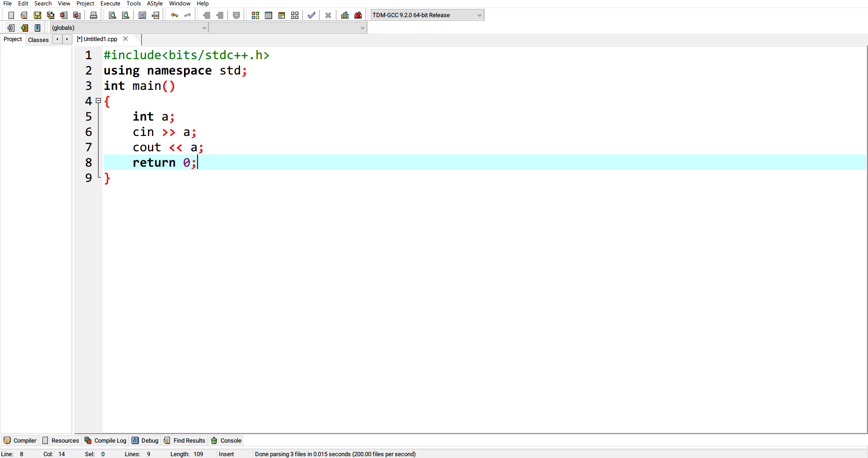Click the green plus add-to-project icon
This screenshot has width=868, height=458.
click(24, 28)
